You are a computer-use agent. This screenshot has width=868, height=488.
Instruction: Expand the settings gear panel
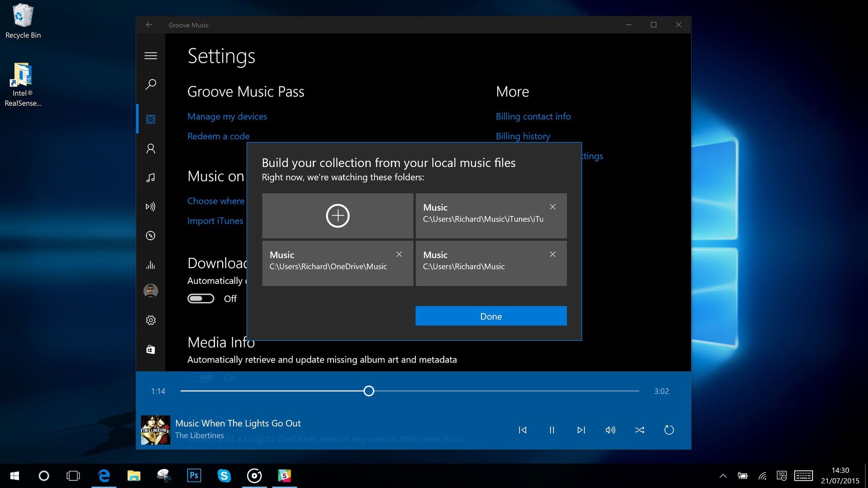(x=150, y=320)
